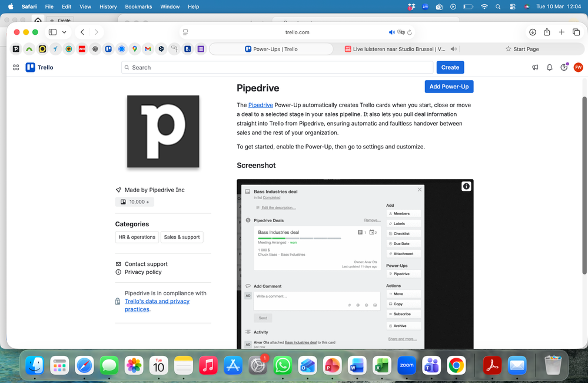This screenshot has width=588, height=383.
Task: Click the Pipedrive screenshot preview image
Action: point(355,265)
